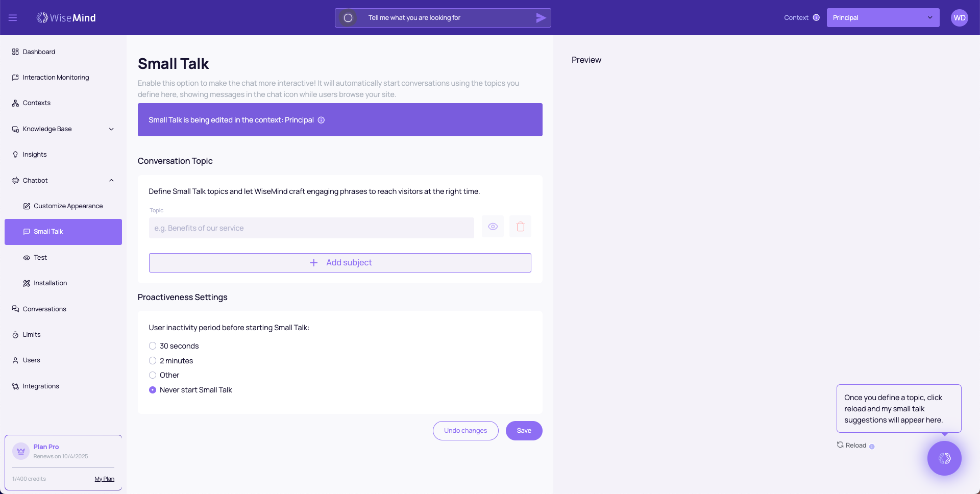Click the Context info icon in header
Viewport: 980px width, 494px height.
click(816, 18)
